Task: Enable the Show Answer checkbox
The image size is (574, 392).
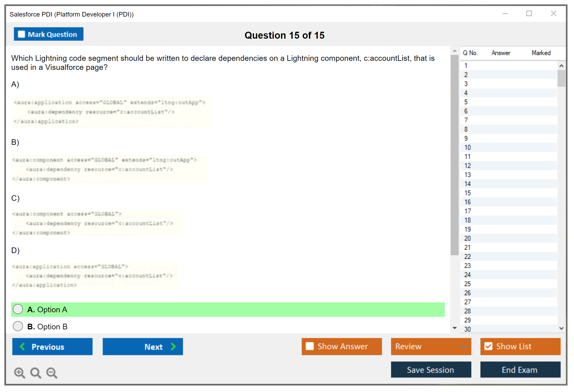Action: [310, 346]
